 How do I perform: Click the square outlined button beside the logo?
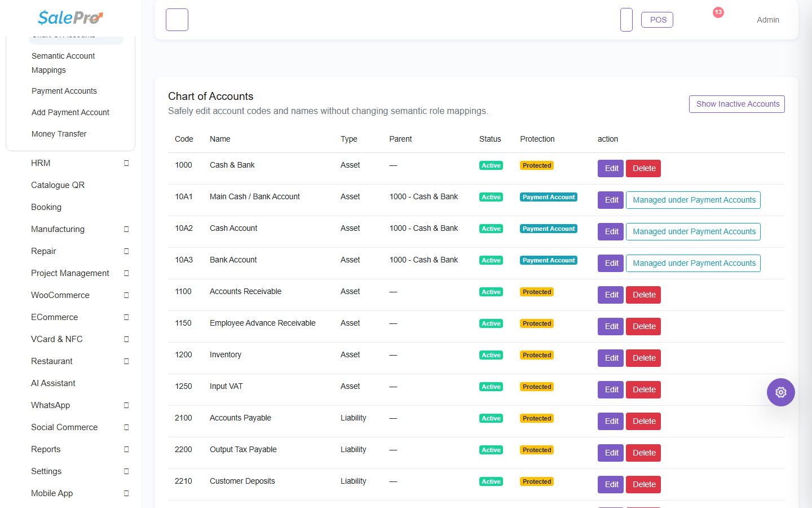[177, 20]
